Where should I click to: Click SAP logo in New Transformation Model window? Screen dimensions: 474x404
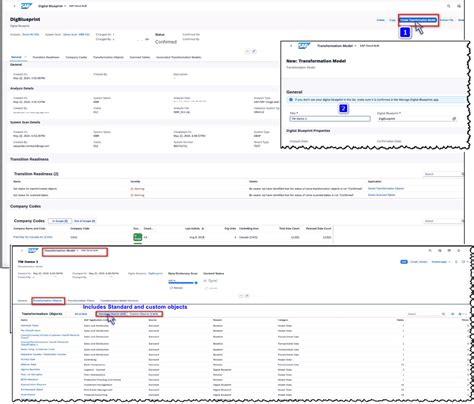point(304,45)
